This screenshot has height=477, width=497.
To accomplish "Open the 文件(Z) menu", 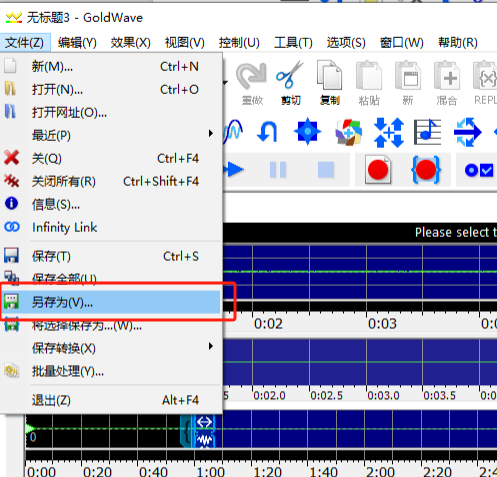I will click(25, 43).
